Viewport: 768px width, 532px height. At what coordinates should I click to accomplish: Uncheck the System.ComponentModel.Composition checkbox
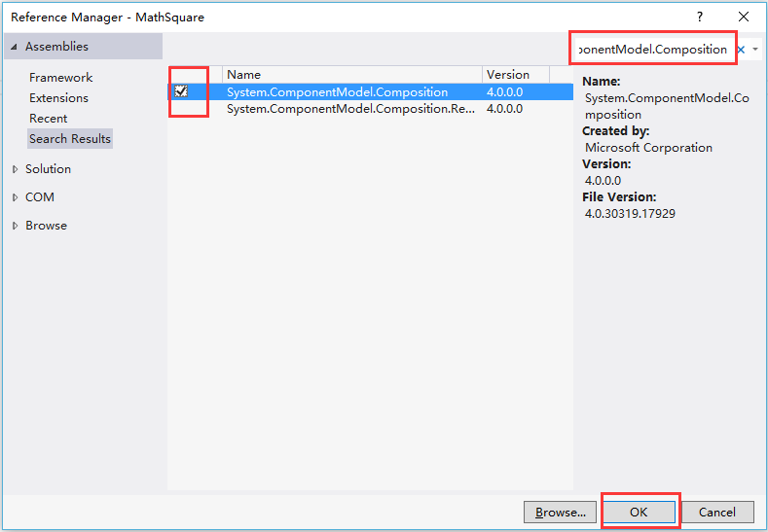[x=181, y=91]
